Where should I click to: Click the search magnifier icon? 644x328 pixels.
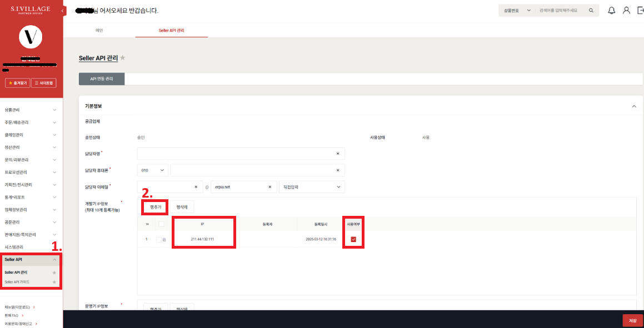point(591,11)
